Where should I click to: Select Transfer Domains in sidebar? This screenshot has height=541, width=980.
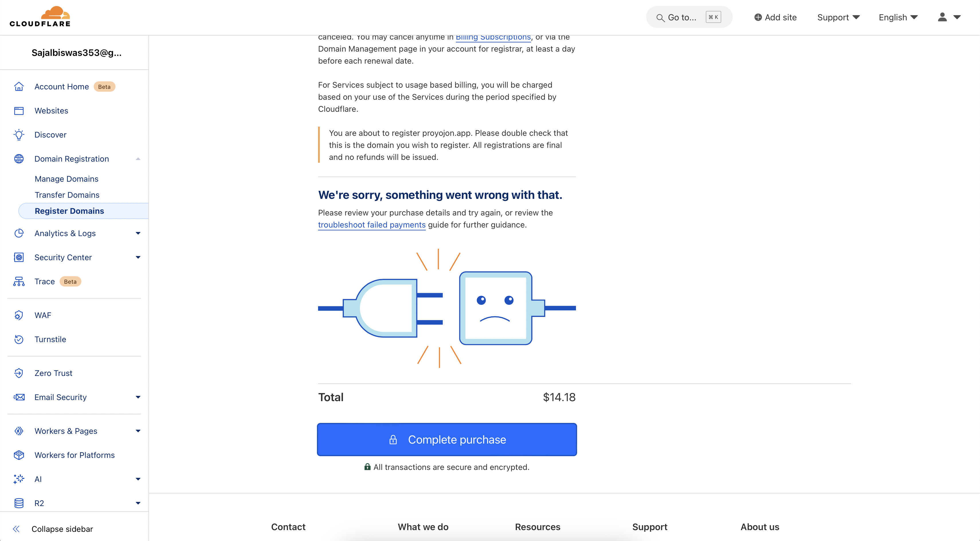pyautogui.click(x=67, y=195)
